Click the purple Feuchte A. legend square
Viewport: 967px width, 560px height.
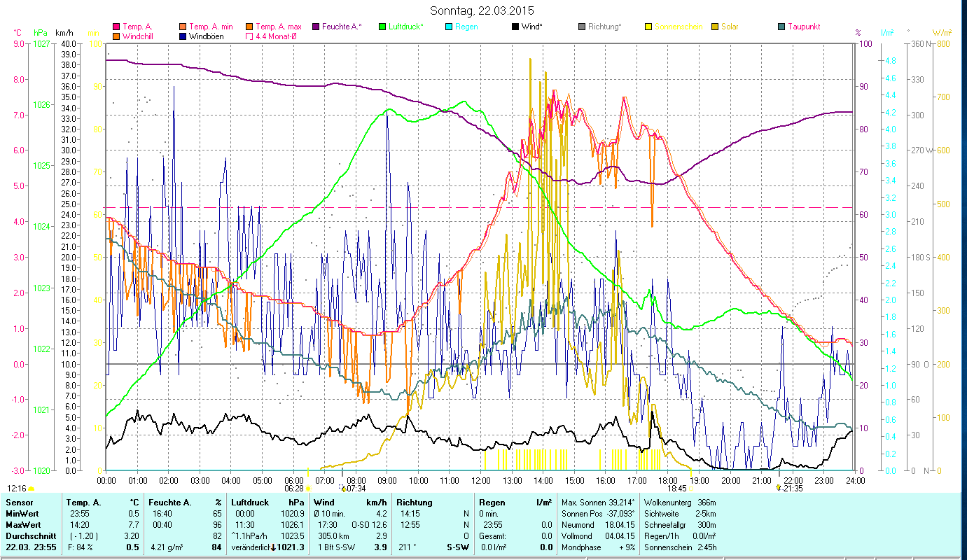coord(316,27)
